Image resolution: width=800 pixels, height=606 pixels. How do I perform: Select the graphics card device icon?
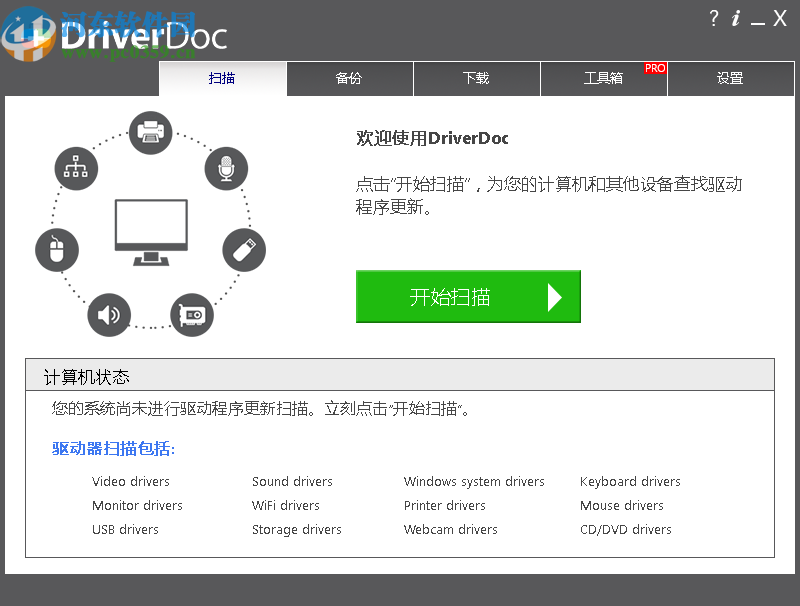[191, 314]
